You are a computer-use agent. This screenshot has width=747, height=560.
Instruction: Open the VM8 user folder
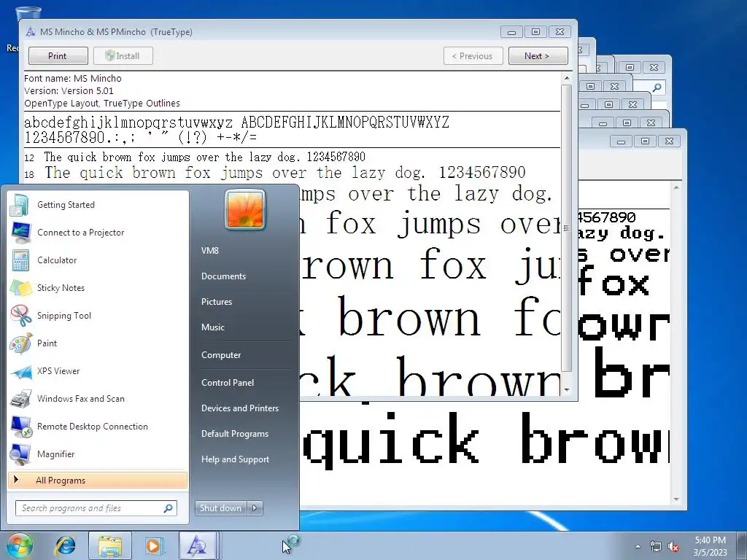[209, 251]
